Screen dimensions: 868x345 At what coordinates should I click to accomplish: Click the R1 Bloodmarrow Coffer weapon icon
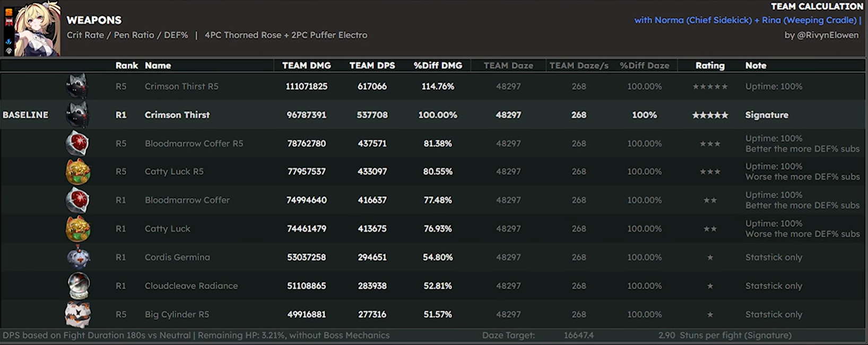(x=77, y=201)
